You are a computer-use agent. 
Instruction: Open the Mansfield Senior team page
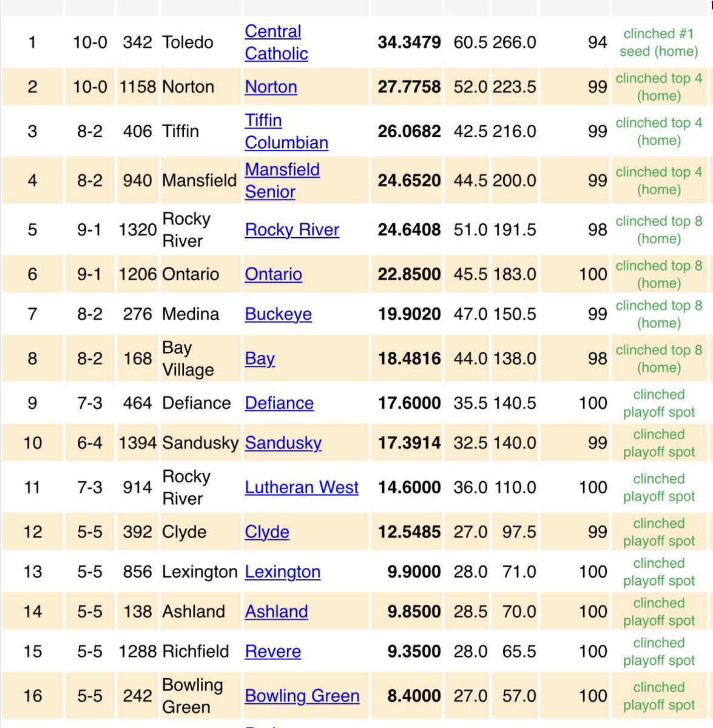tap(282, 180)
